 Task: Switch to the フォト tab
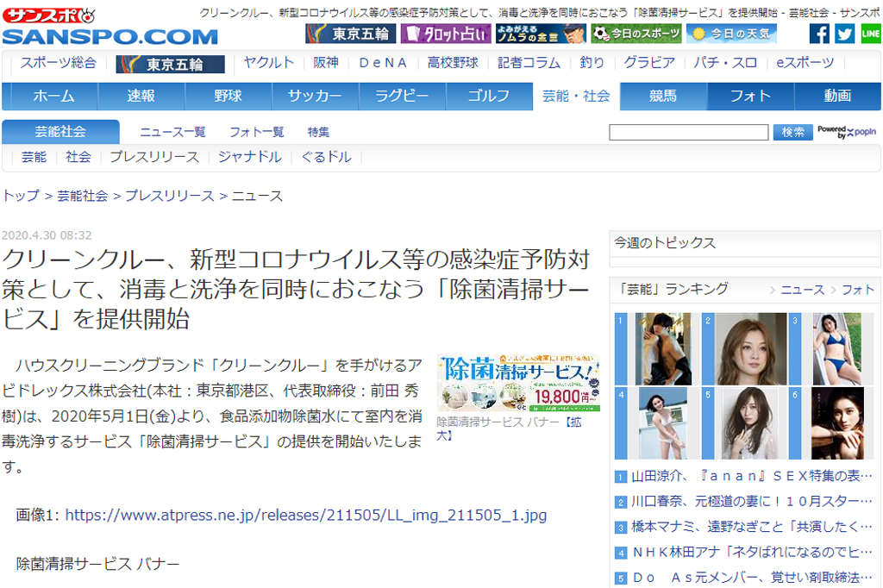(x=751, y=97)
